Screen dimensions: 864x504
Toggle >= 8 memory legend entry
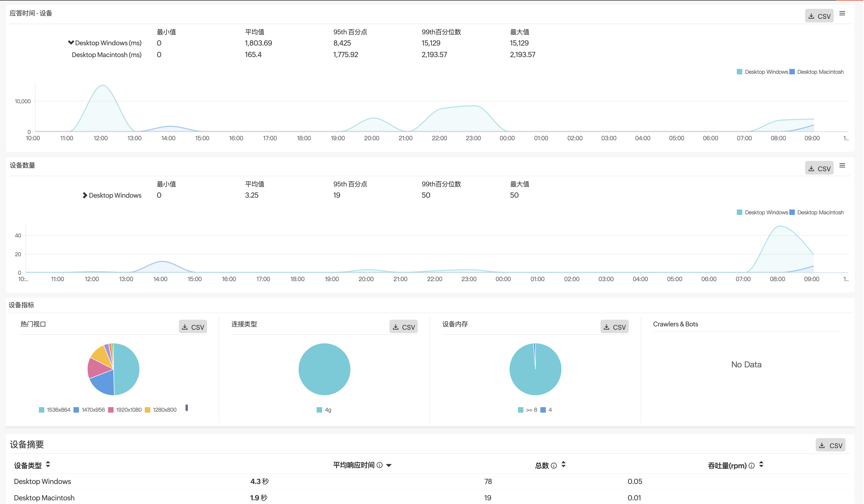528,410
